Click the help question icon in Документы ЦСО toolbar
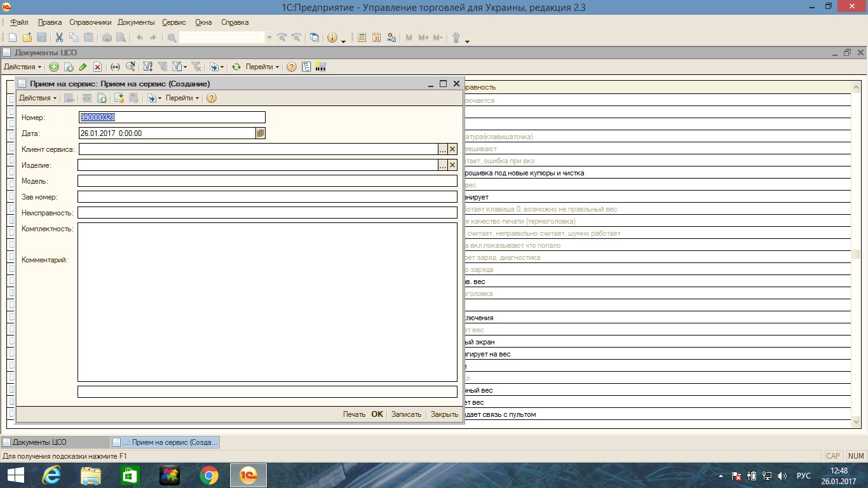This screenshot has height=488, width=868. [x=292, y=67]
